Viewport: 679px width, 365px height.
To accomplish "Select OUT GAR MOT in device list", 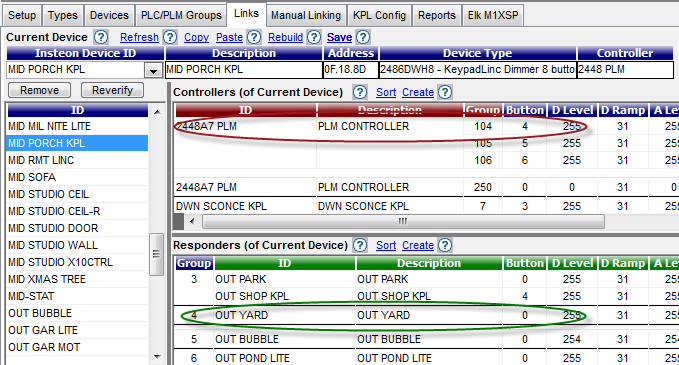I will [x=78, y=347].
